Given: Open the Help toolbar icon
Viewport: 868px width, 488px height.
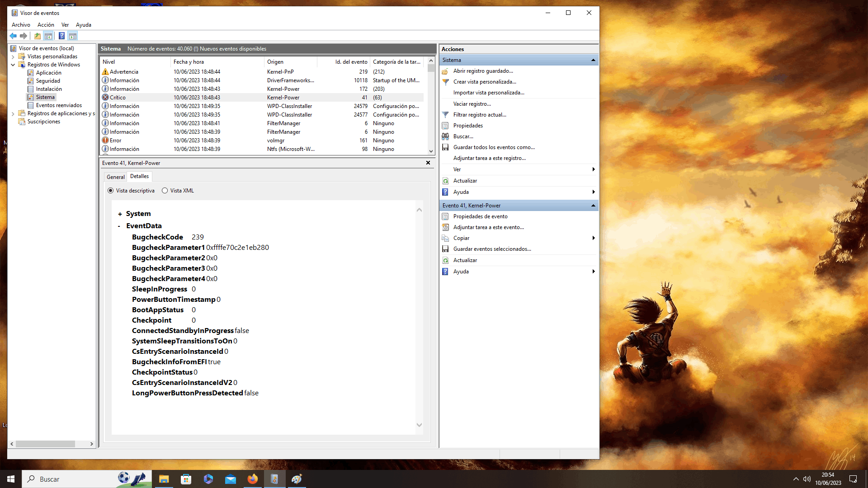Looking at the screenshot, I should [62, 36].
